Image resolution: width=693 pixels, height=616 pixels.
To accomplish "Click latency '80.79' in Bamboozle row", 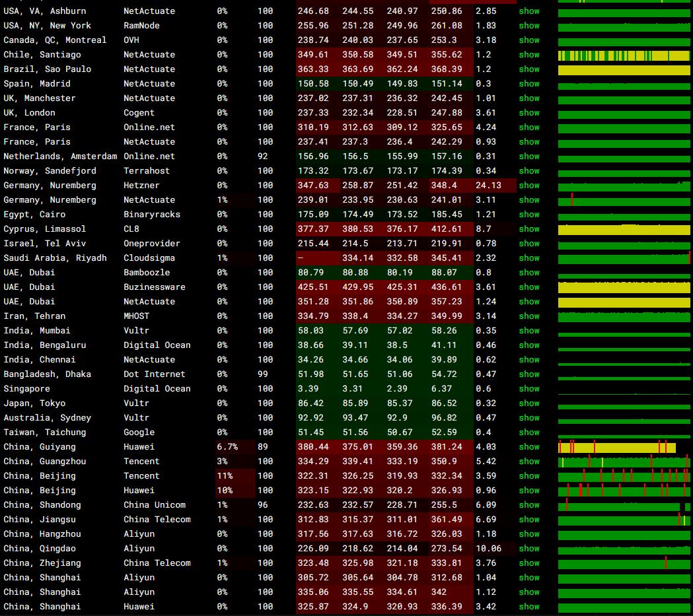I will point(310,273).
